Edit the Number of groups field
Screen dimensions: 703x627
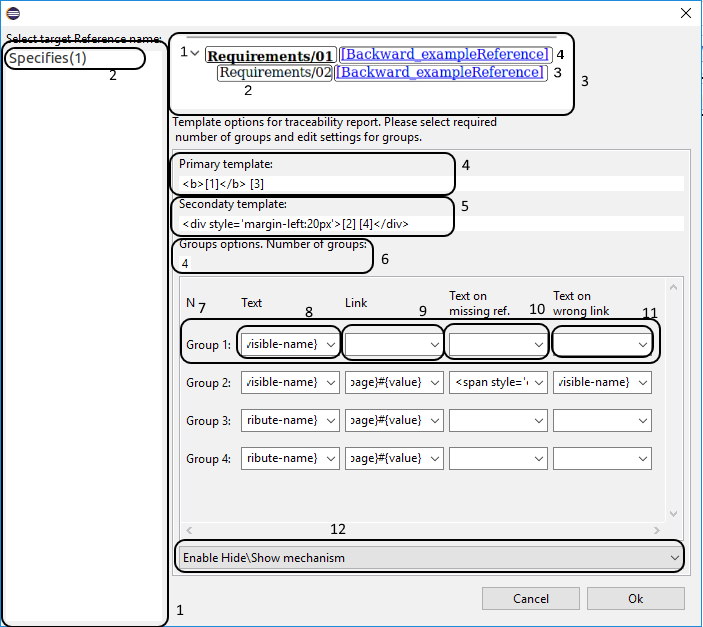[185, 263]
